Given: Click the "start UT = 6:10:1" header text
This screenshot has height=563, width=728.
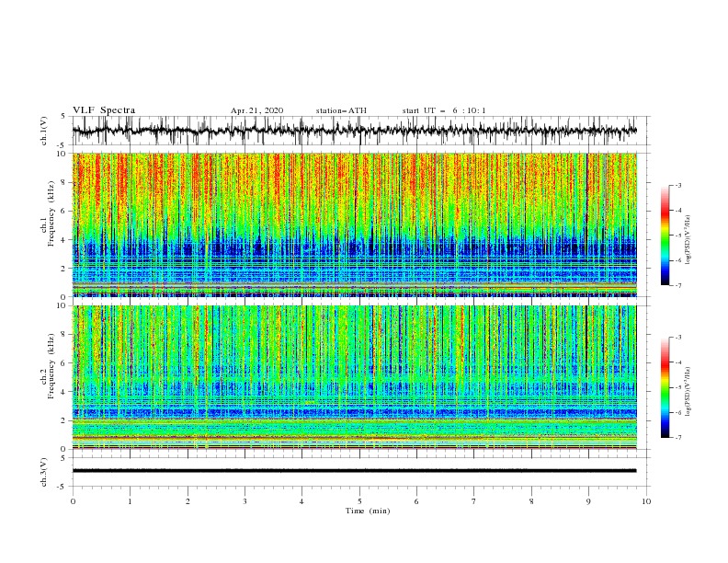Looking at the screenshot, I should tap(444, 110).
